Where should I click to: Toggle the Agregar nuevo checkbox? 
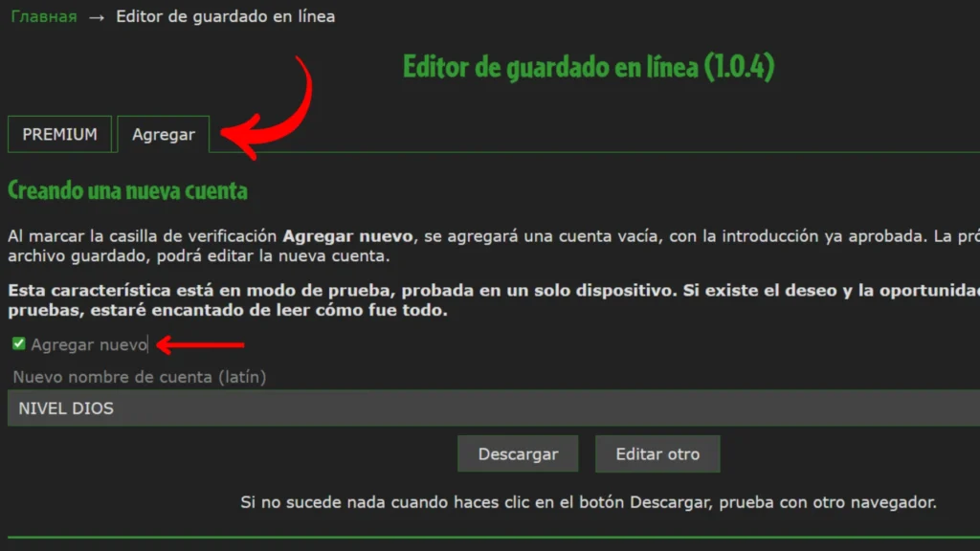pyautogui.click(x=19, y=343)
